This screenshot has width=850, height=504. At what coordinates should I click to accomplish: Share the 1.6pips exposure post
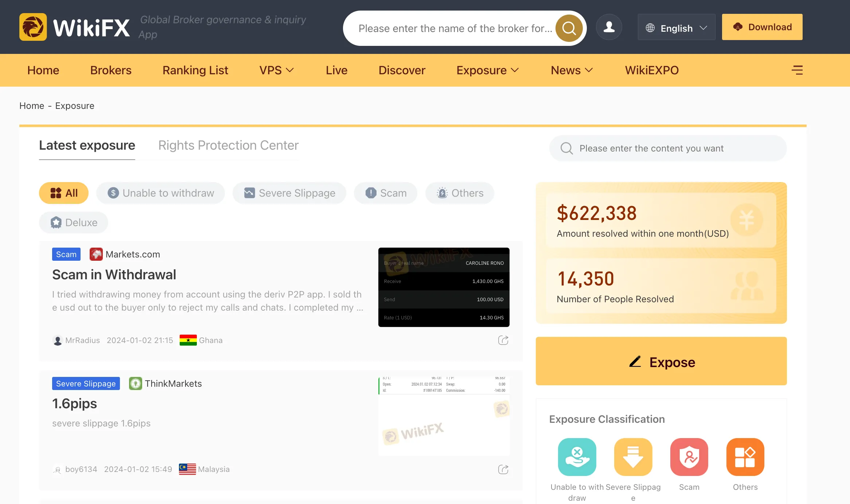click(503, 469)
